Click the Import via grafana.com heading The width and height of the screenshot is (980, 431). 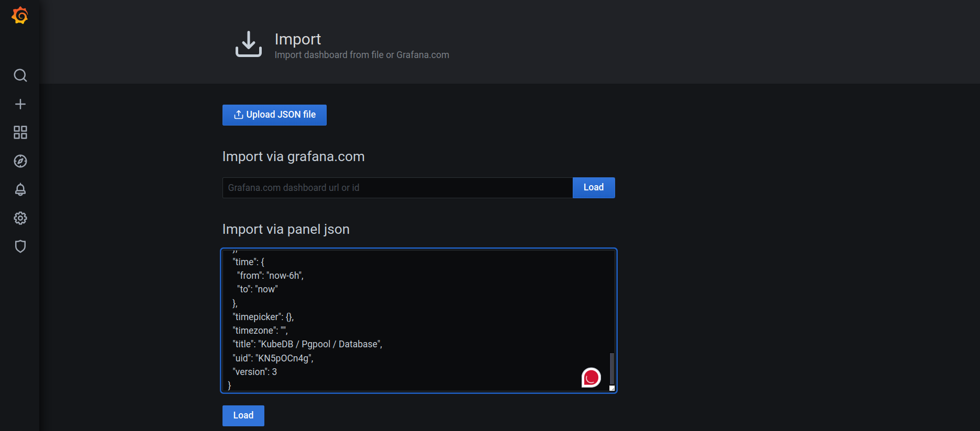(x=293, y=156)
